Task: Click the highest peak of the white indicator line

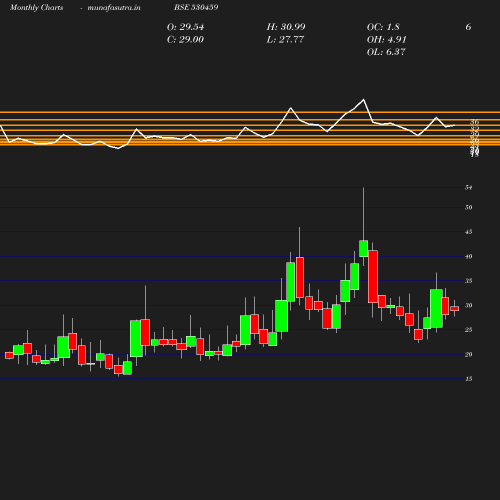Action: pyautogui.click(x=363, y=99)
